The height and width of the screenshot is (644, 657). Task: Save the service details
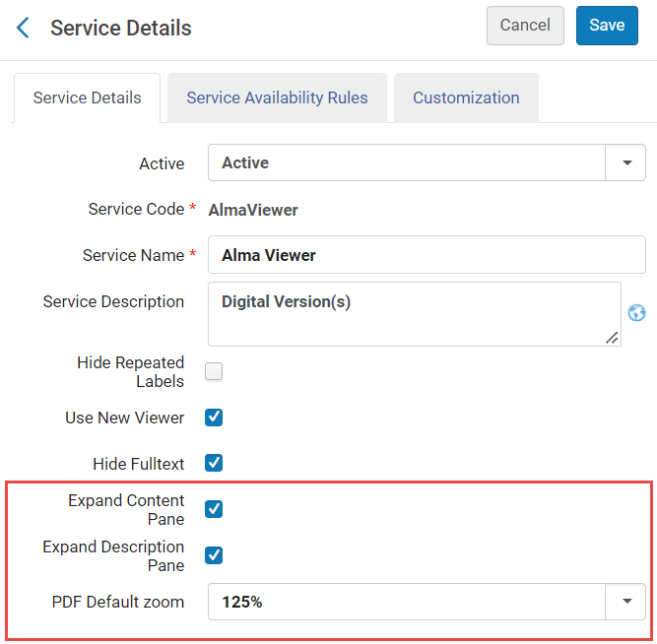[x=607, y=26]
